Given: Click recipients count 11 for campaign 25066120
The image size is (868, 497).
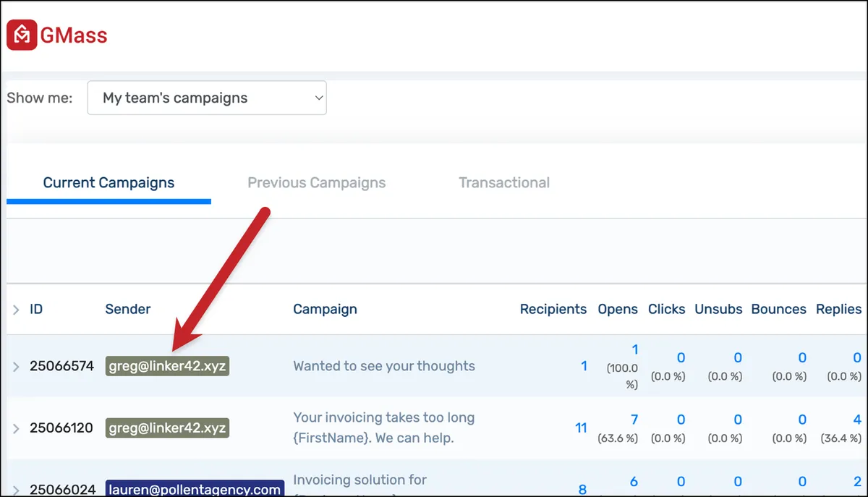Looking at the screenshot, I should pyautogui.click(x=581, y=428).
